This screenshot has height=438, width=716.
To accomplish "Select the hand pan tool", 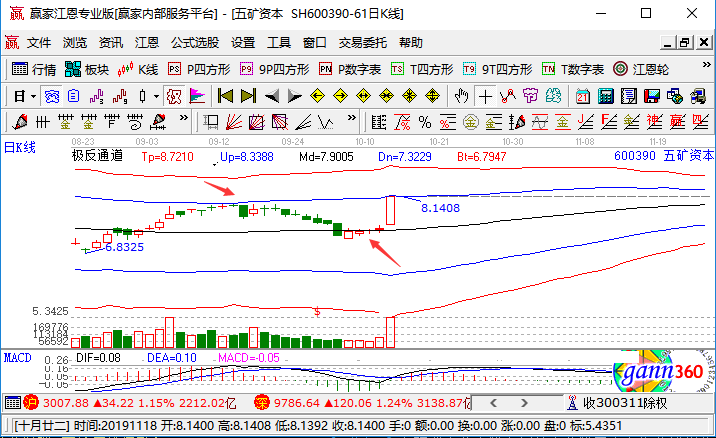I will click(x=462, y=96).
